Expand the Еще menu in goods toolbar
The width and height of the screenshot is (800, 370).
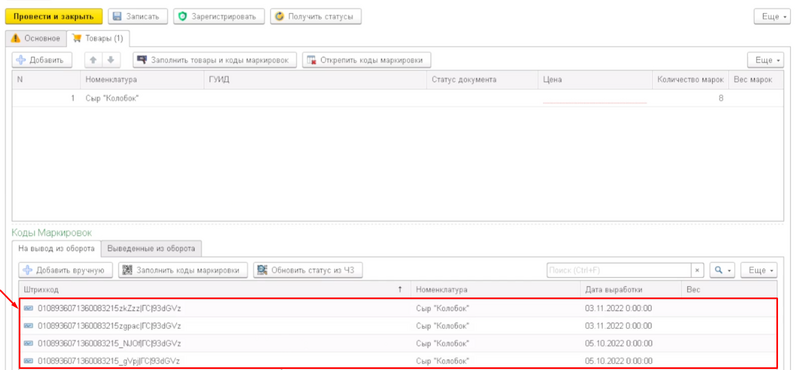pos(765,60)
